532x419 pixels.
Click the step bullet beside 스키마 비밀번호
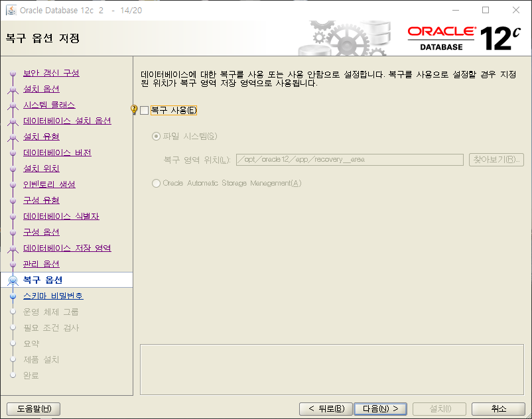pyautogui.click(x=13, y=296)
